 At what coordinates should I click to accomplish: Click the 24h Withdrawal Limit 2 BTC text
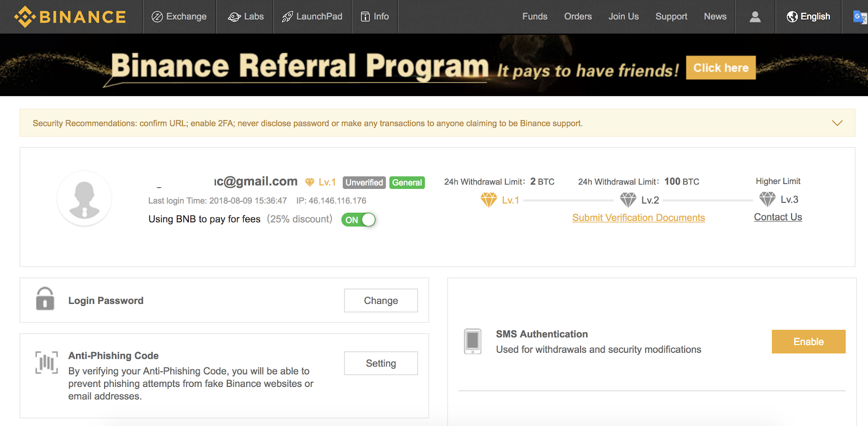499,182
